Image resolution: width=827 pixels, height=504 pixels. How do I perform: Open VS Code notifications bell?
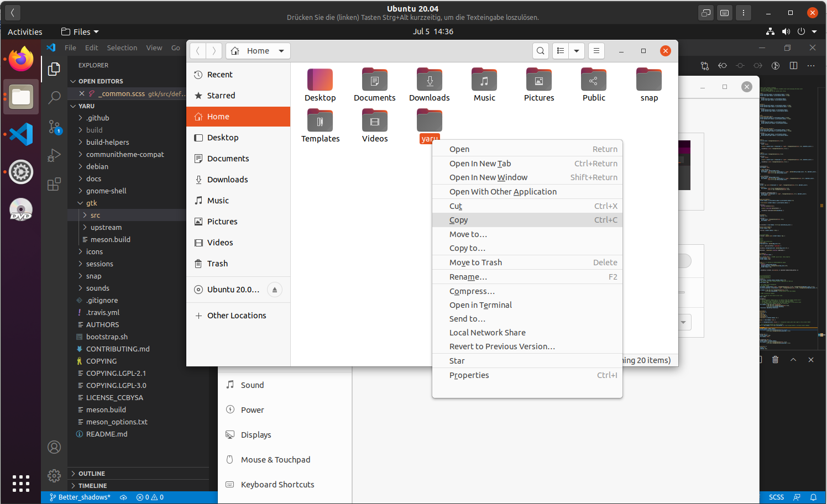click(x=813, y=497)
